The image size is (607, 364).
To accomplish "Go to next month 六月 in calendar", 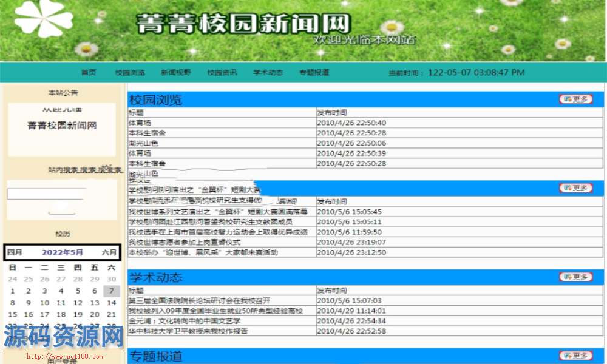I will click(x=109, y=252).
